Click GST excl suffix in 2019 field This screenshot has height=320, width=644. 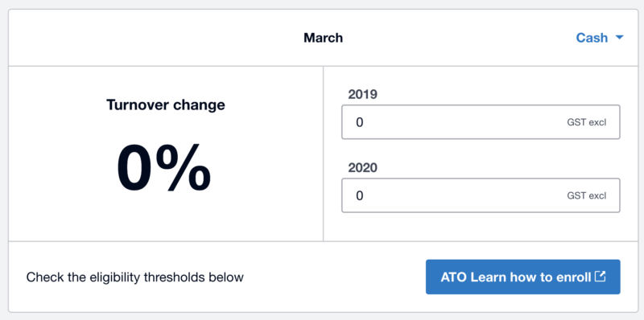pos(587,122)
